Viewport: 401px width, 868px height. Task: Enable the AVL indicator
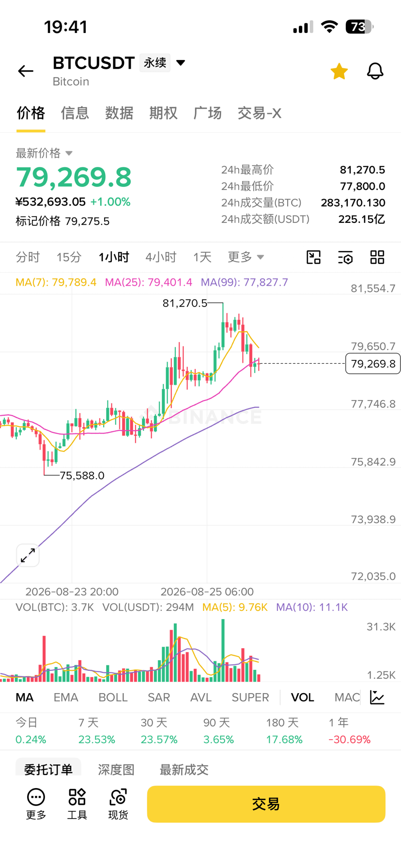pos(201,697)
